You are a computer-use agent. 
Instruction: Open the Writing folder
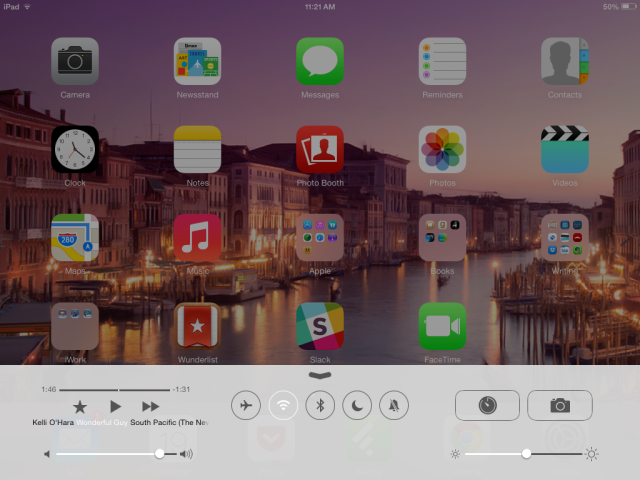tap(565, 238)
